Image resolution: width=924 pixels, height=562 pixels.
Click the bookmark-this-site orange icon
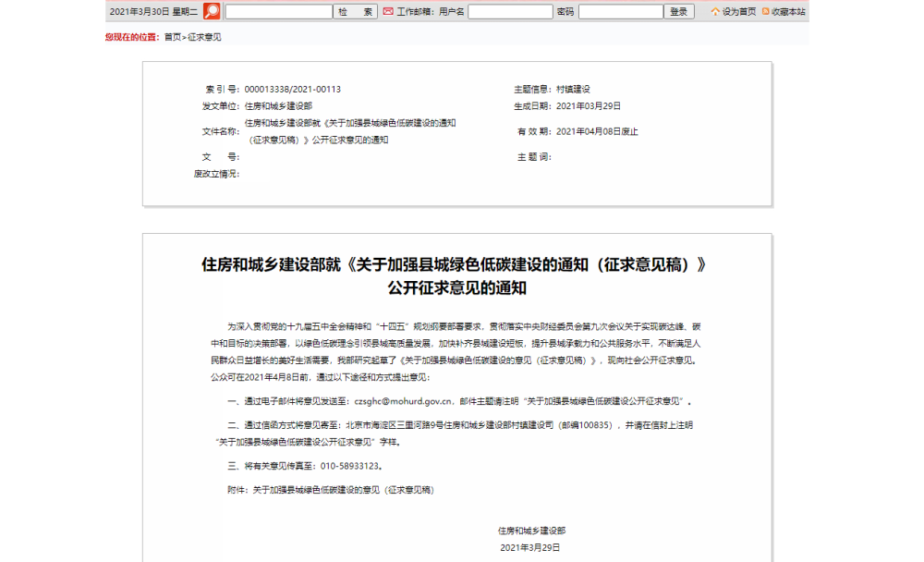(766, 12)
